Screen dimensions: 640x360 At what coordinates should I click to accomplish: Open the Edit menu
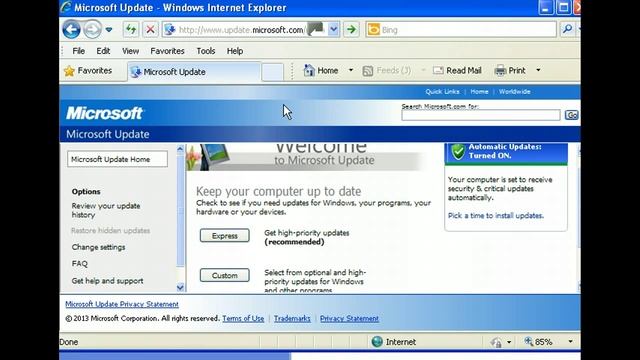tap(103, 51)
